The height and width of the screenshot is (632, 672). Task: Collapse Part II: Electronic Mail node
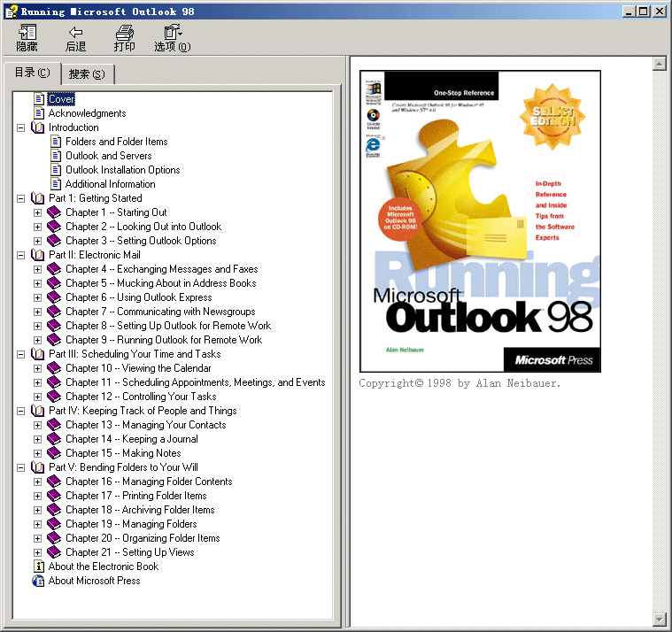(20, 255)
